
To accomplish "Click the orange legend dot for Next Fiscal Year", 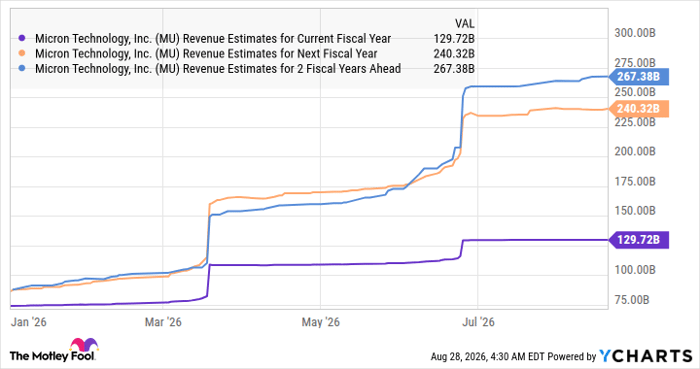I will pos(21,54).
